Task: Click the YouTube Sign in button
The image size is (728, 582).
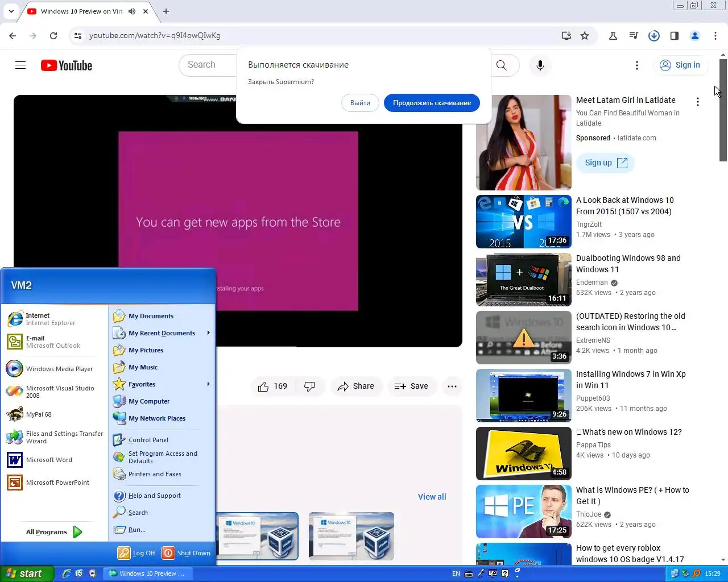Action: 680,65
